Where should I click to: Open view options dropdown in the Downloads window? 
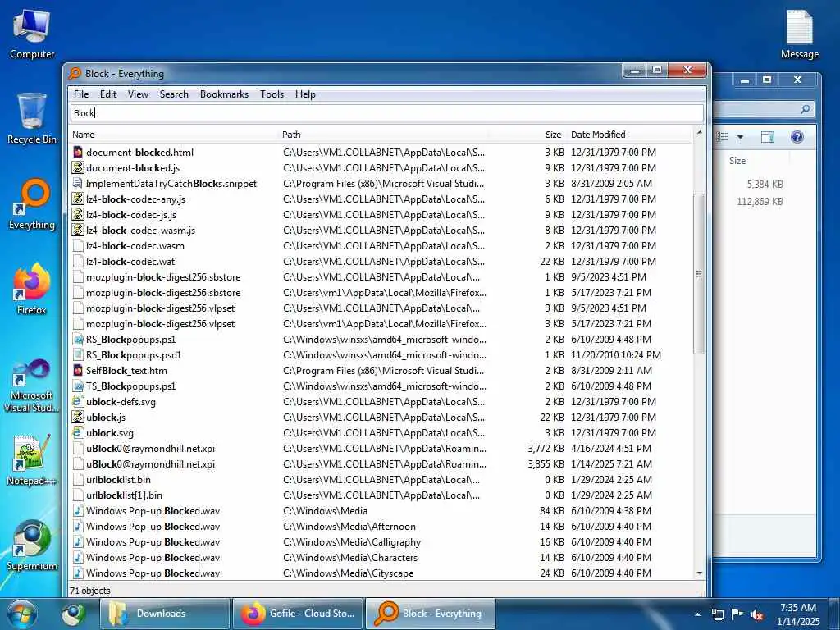[740, 137]
